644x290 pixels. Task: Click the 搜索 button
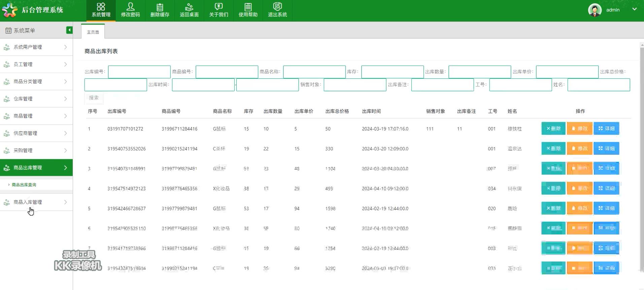(x=94, y=98)
